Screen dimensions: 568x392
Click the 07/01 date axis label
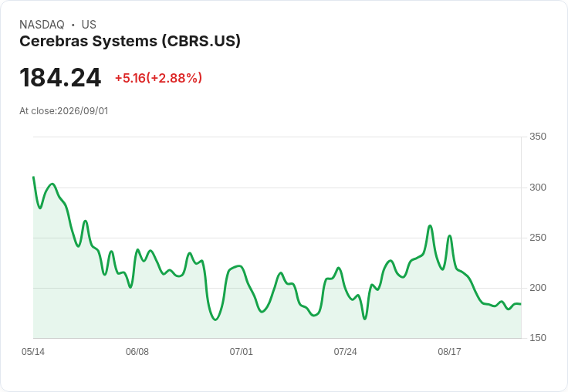coord(242,351)
